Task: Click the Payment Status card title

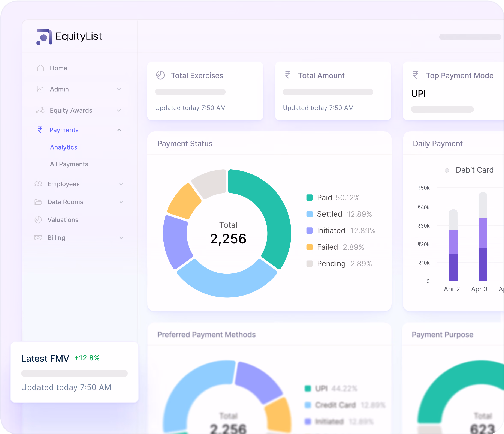Action: coord(185,144)
